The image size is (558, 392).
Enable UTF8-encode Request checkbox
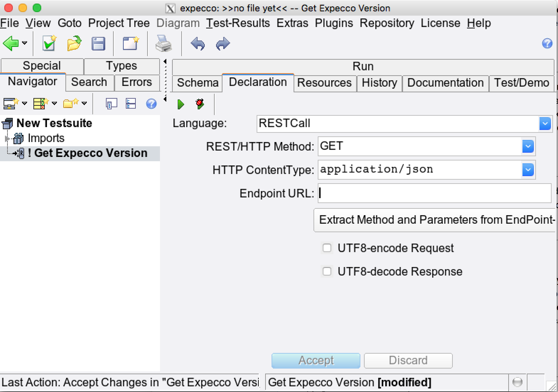pyautogui.click(x=327, y=248)
